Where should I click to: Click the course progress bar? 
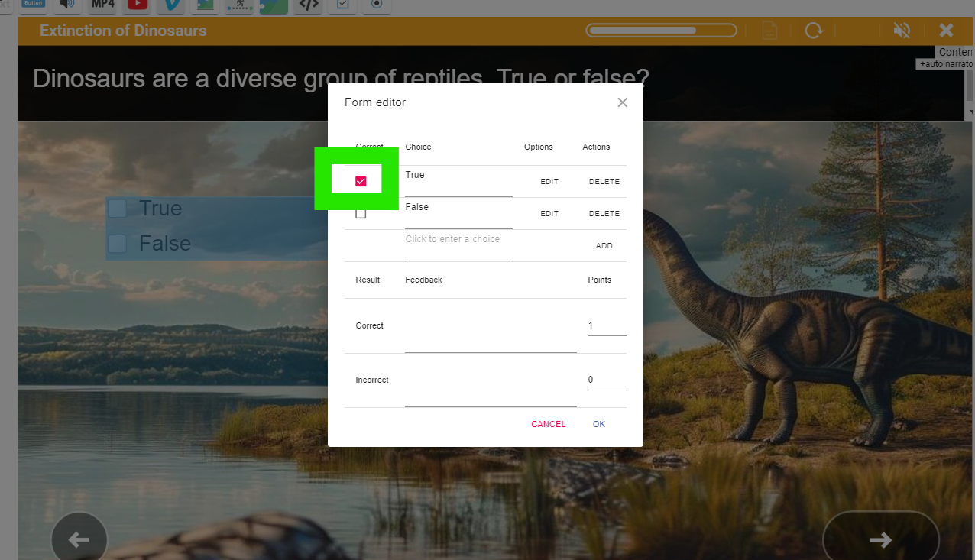[662, 31]
